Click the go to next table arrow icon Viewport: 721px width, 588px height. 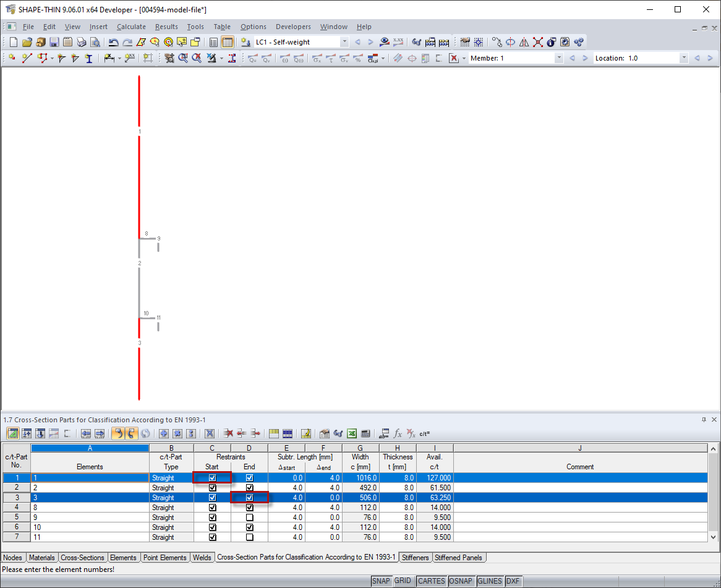(100, 433)
